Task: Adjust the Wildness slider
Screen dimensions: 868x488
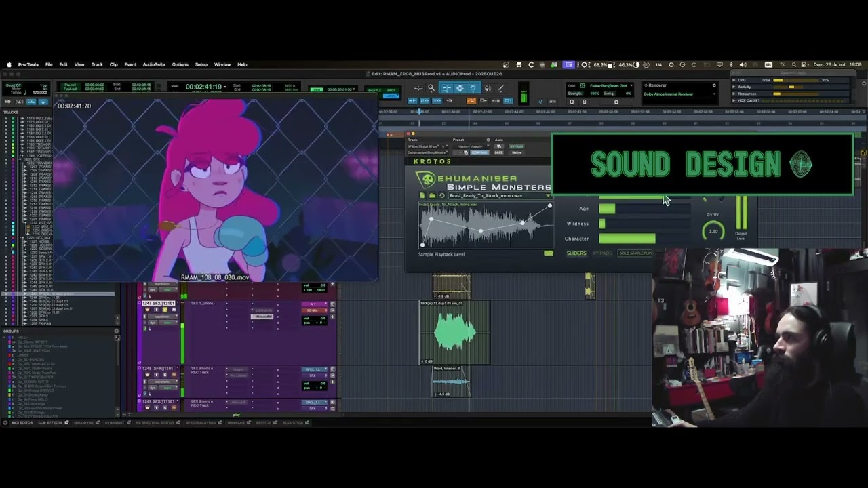Action: pyautogui.click(x=644, y=224)
